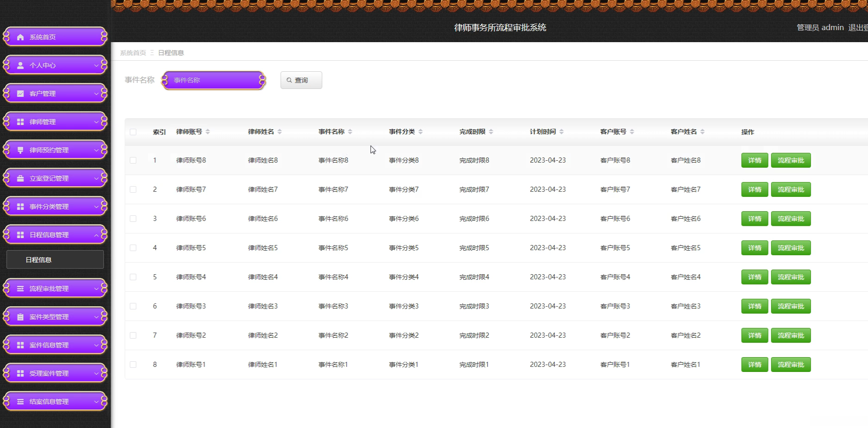Expand 客户管理 menu chevron
The height and width of the screenshot is (428, 868).
click(96, 94)
